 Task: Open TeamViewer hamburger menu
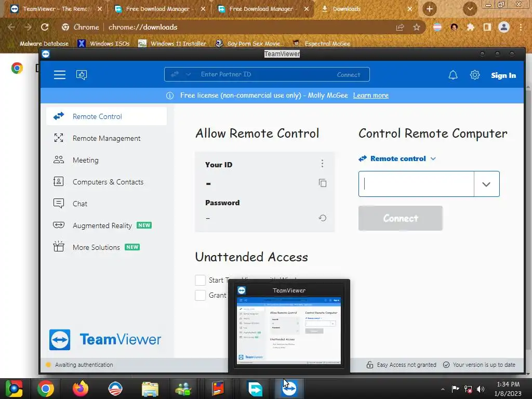pos(60,75)
